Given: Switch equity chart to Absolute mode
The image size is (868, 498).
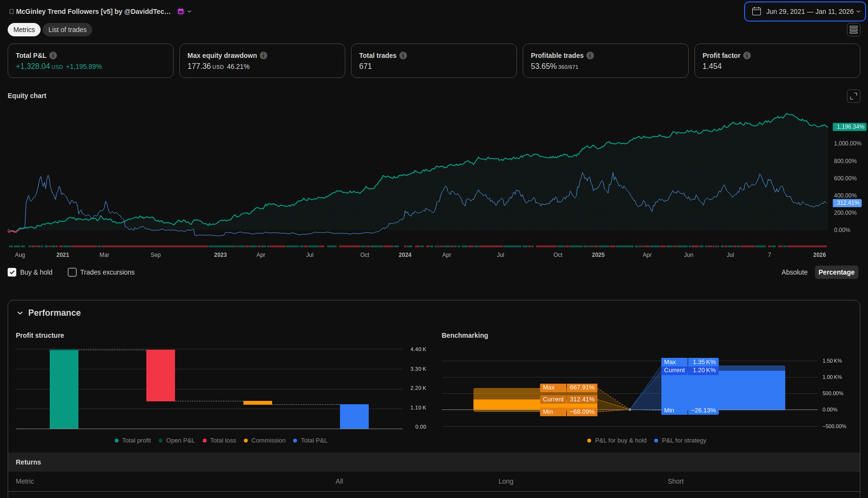Looking at the screenshot, I should [794, 272].
